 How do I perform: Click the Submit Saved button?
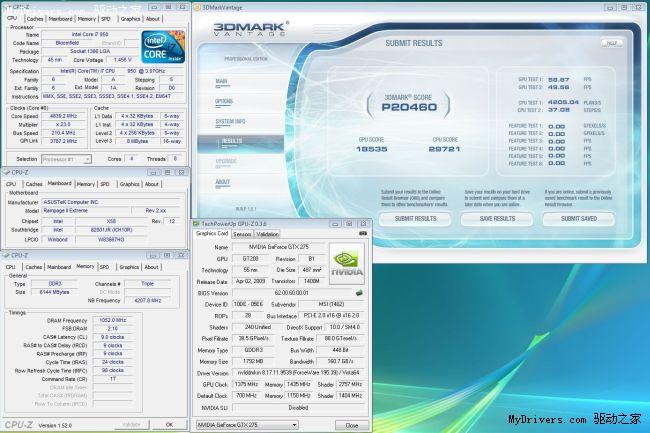coord(579,219)
